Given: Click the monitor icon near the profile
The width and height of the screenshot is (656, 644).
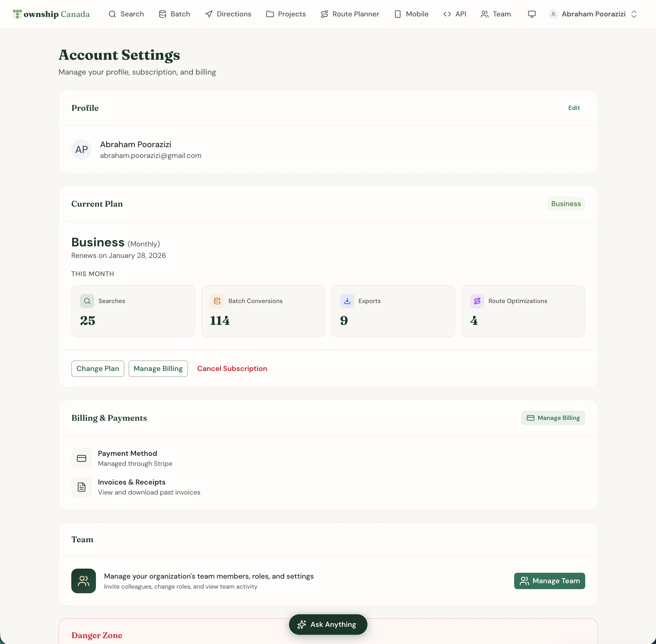Looking at the screenshot, I should pyautogui.click(x=532, y=14).
